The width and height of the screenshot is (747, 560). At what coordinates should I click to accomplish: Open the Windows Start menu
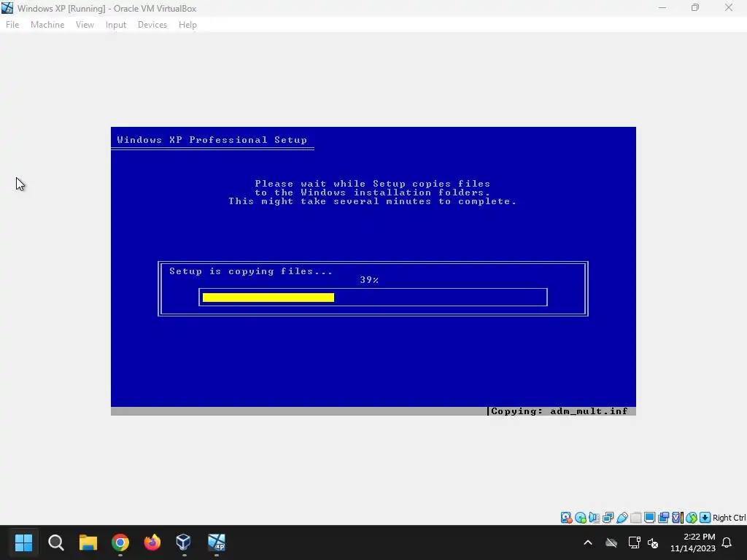(x=23, y=542)
